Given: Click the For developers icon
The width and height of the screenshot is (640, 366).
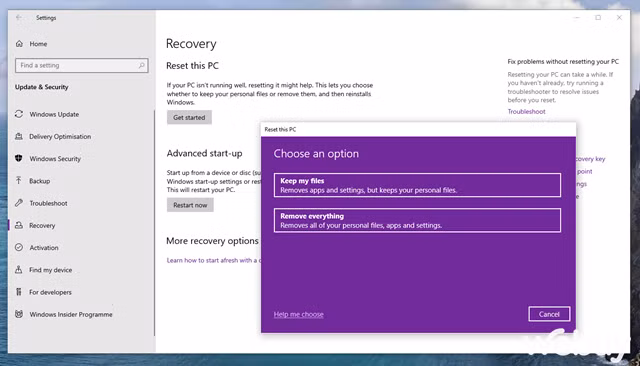Looking at the screenshot, I should coord(19,292).
